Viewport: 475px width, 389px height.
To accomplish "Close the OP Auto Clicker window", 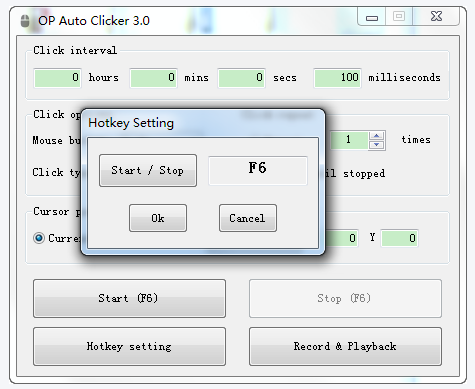I will [436, 17].
